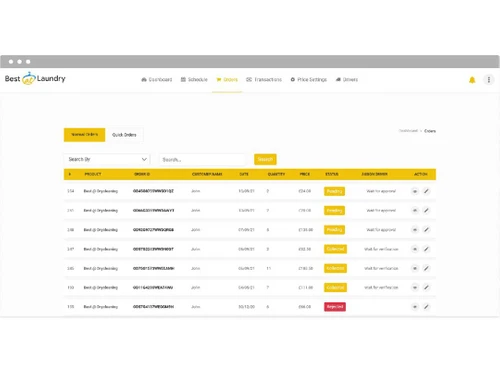Image resolution: width=500 pixels, height=375 pixels.
Task: View the order with quantity 11
Action: coord(415,268)
